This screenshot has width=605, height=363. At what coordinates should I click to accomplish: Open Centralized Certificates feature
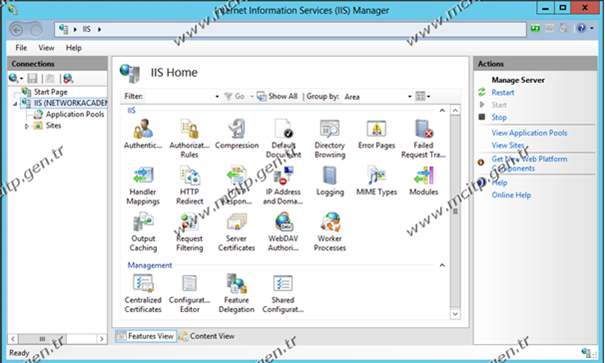click(143, 293)
